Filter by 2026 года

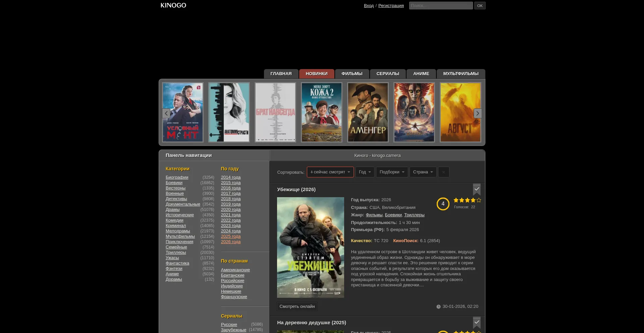tap(231, 242)
